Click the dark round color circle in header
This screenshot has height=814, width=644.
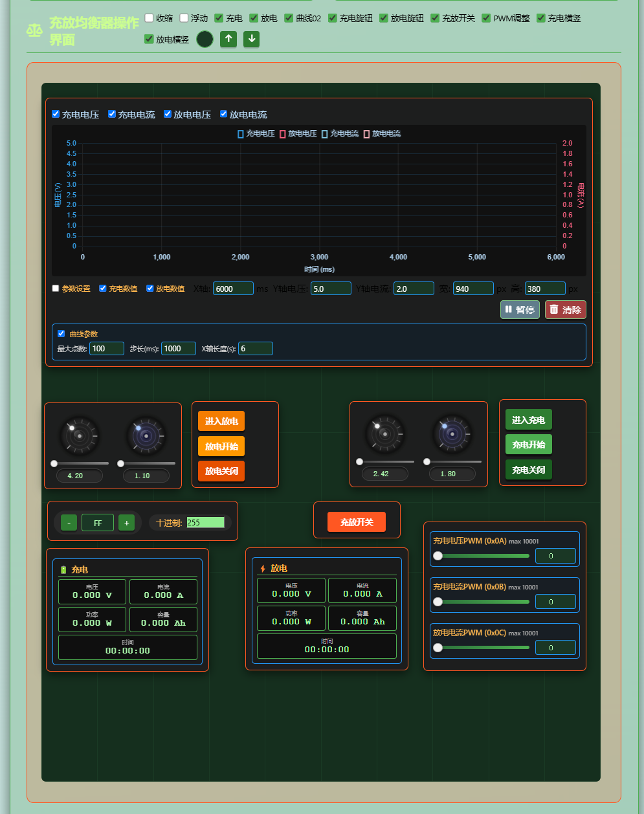click(x=205, y=39)
